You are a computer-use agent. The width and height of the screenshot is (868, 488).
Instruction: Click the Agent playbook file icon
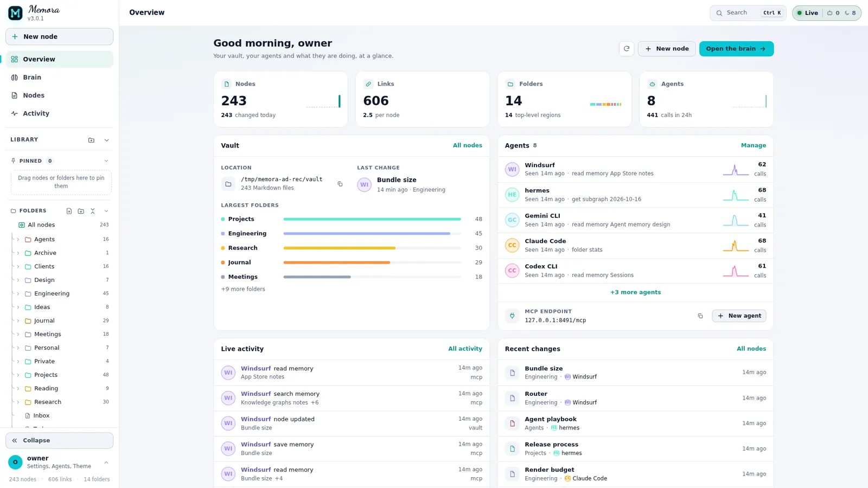(512, 423)
